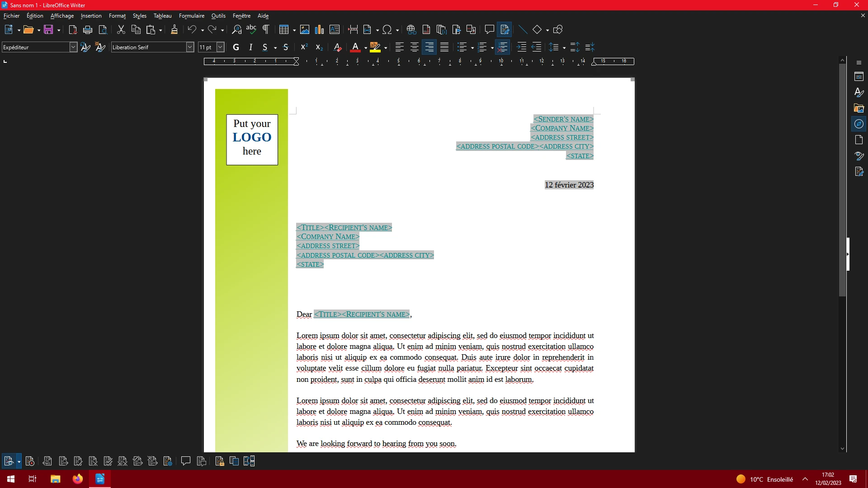868x488 pixels.
Task: Open Find and Replace icon
Action: click(236, 30)
